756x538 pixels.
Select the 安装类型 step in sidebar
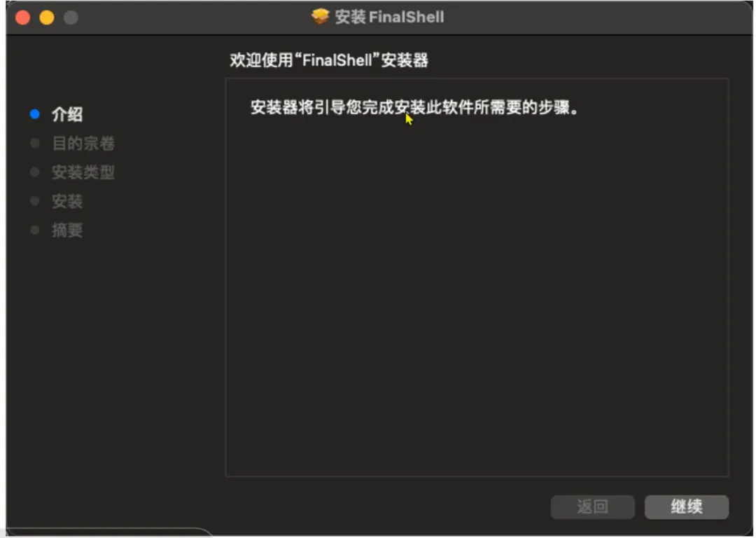click(x=83, y=172)
